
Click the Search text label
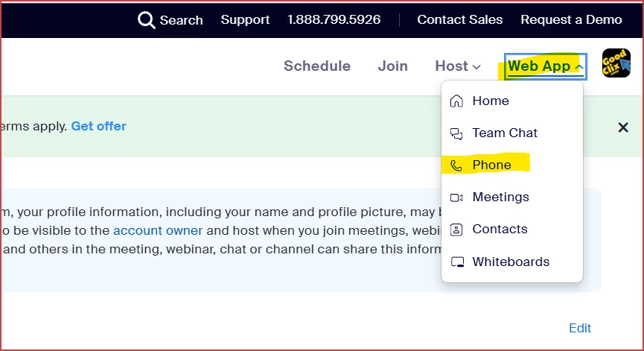[x=181, y=20]
